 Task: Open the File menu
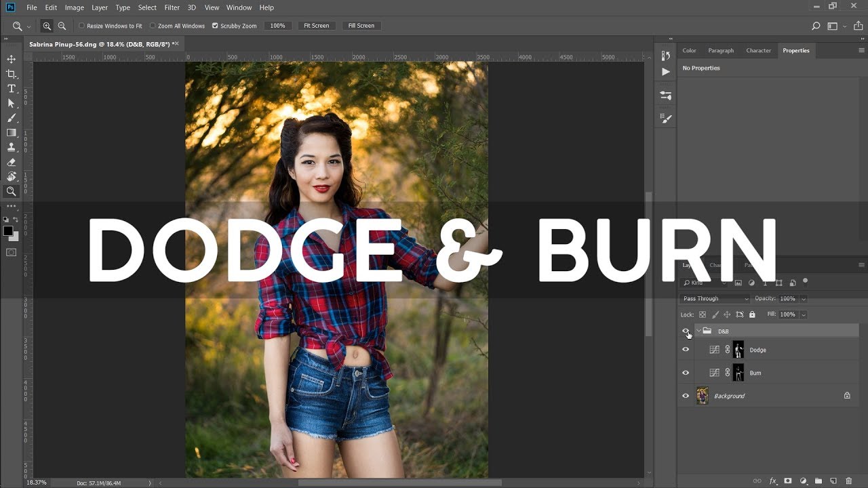click(x=32, y=7)
